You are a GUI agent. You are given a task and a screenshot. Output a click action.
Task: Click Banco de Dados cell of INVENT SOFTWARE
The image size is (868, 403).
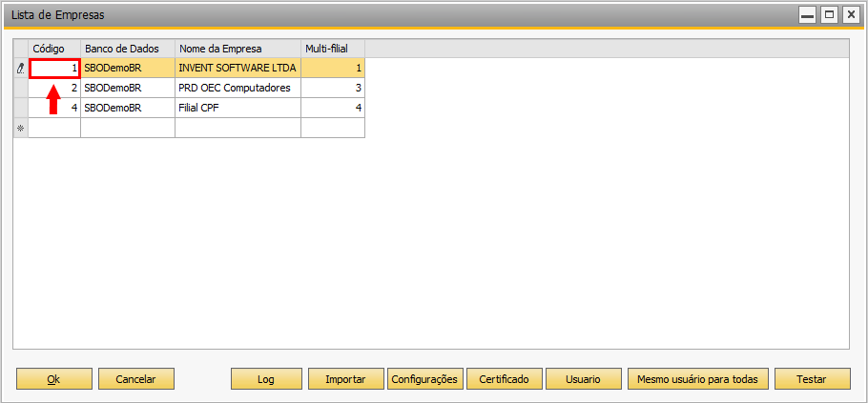(x=128, y=68)
